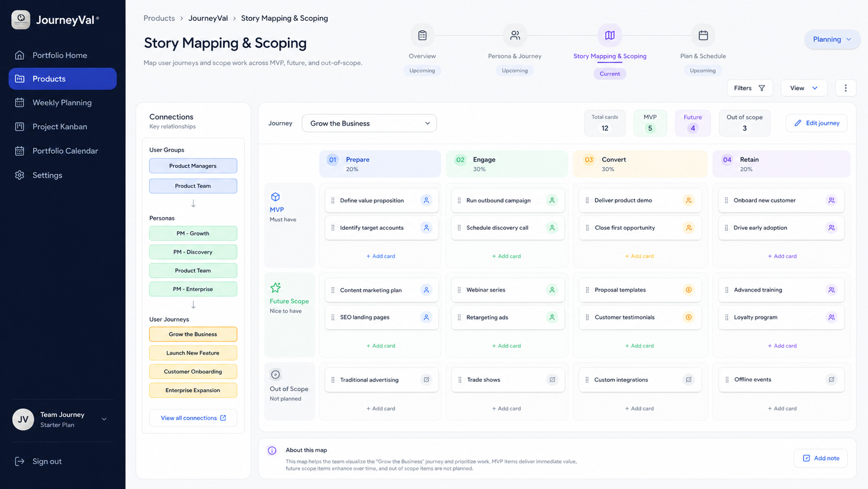
Task: Select Products in the sidebar
Action: 62,78
